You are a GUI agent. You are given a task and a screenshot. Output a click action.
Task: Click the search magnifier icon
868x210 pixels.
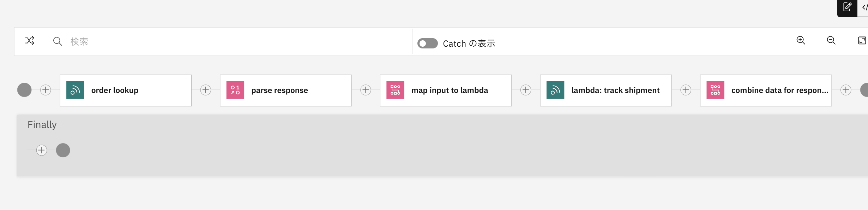coord(58,41)
